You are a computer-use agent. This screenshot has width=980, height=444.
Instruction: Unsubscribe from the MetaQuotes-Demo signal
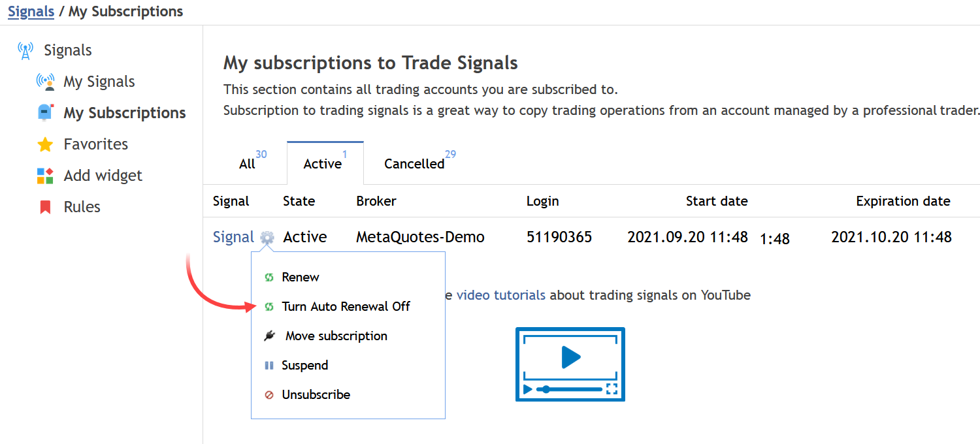(x=316, y=394)
